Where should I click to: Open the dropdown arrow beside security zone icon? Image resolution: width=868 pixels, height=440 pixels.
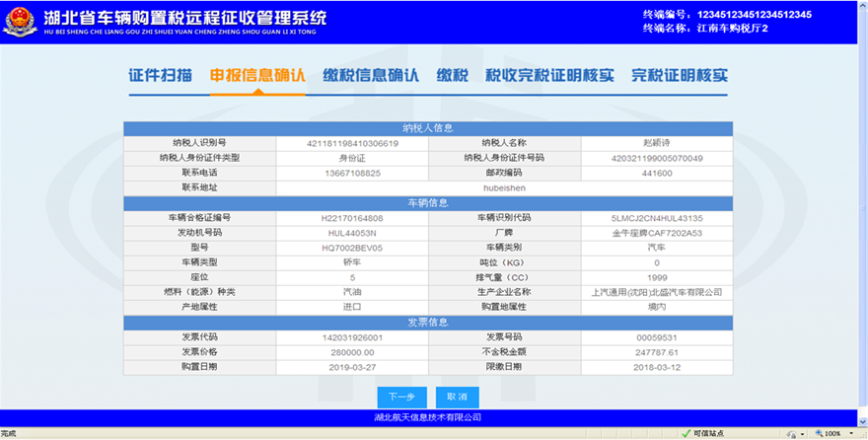tap(803, 434)
